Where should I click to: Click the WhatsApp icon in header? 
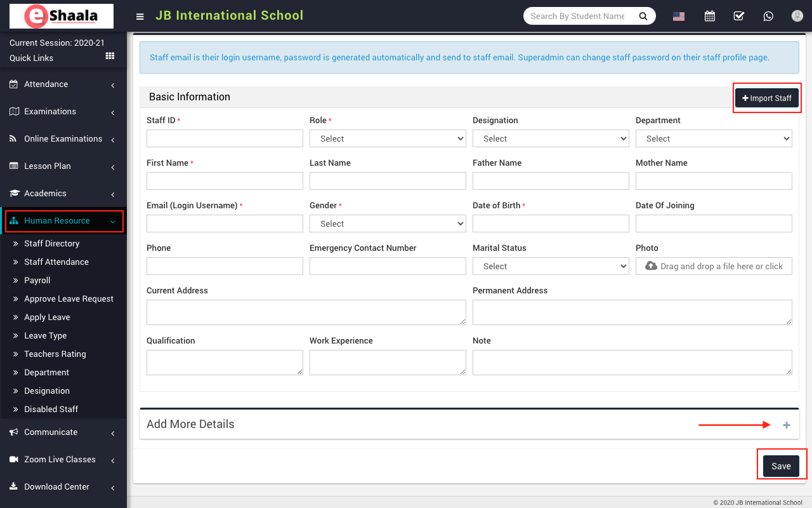point(768,17)
